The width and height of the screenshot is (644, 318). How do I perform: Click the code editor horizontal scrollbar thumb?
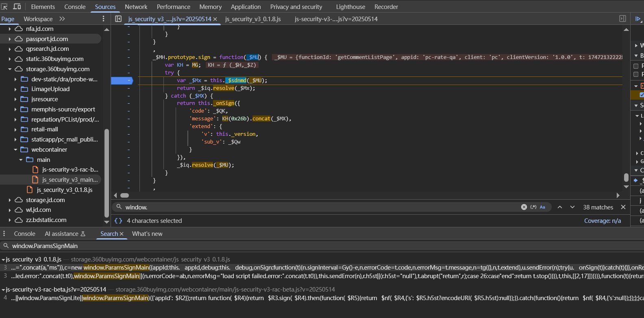(125, 195)
